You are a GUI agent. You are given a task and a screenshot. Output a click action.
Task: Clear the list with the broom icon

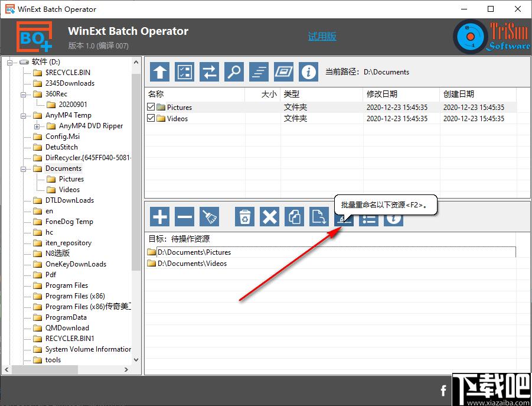point(209,216)
